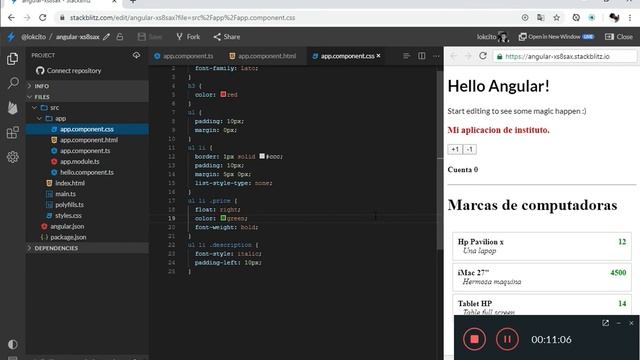Click the preview URL field
The image size is (640, 360).
565,56
